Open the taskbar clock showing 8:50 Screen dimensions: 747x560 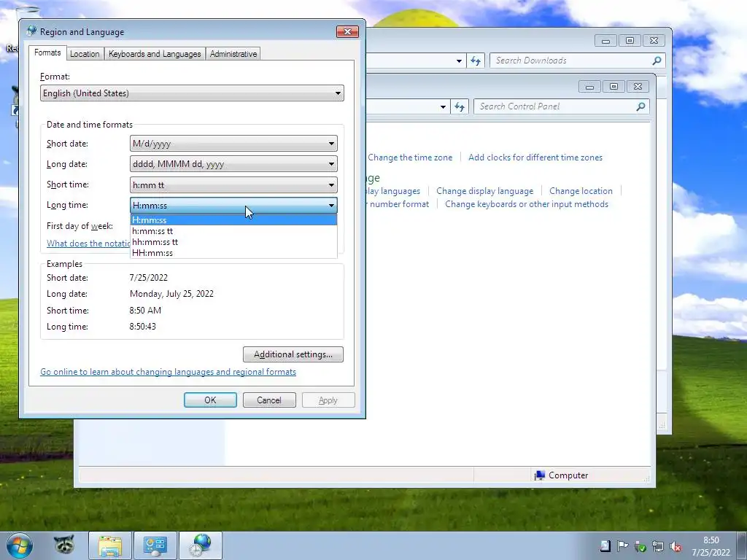click(711, 546)
